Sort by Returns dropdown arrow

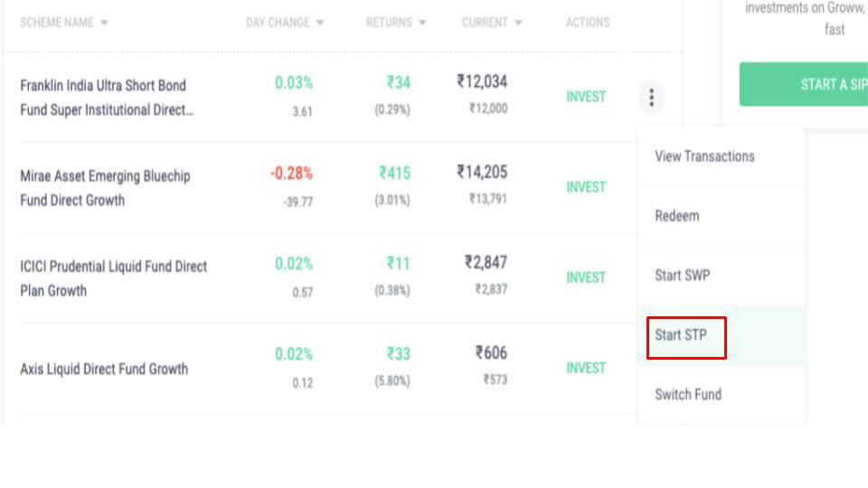pyautogui.click(x=422, y=23)
